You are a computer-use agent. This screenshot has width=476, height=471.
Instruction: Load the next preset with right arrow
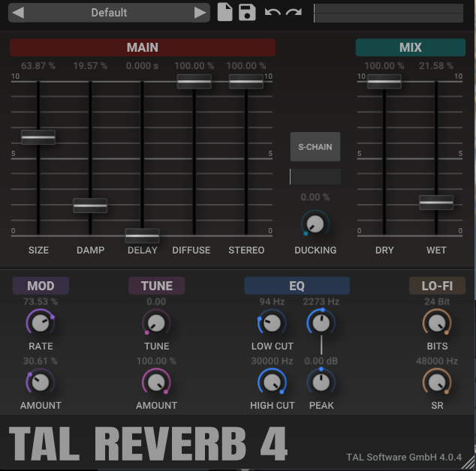(200, 13)
